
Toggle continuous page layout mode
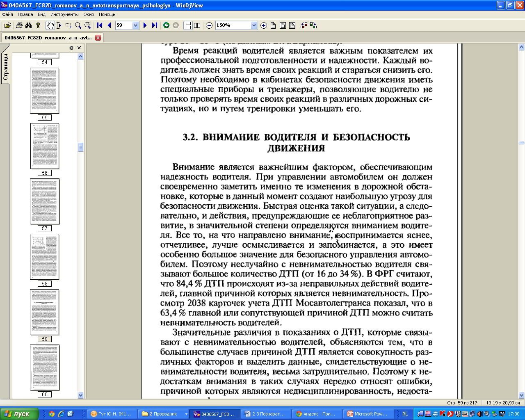[x=188, y=25]
